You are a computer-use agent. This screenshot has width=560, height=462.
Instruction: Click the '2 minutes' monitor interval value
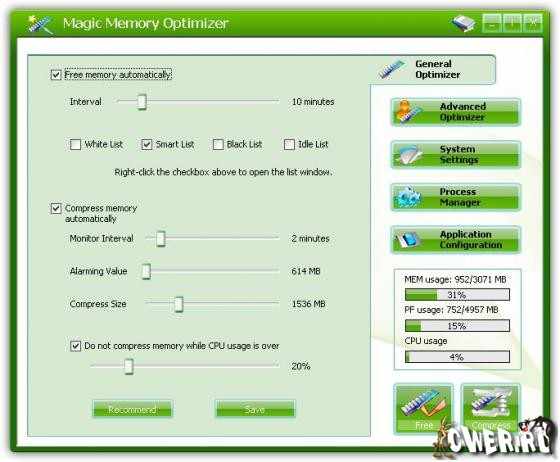coord(310,238)
